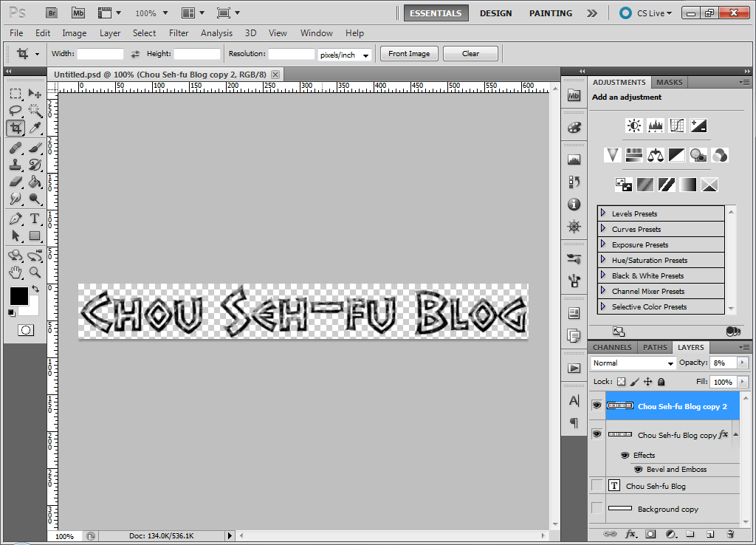The image size is (756, 545).
Task: Select the Rectangular Marquee tool
Action: tap(16, 94)
